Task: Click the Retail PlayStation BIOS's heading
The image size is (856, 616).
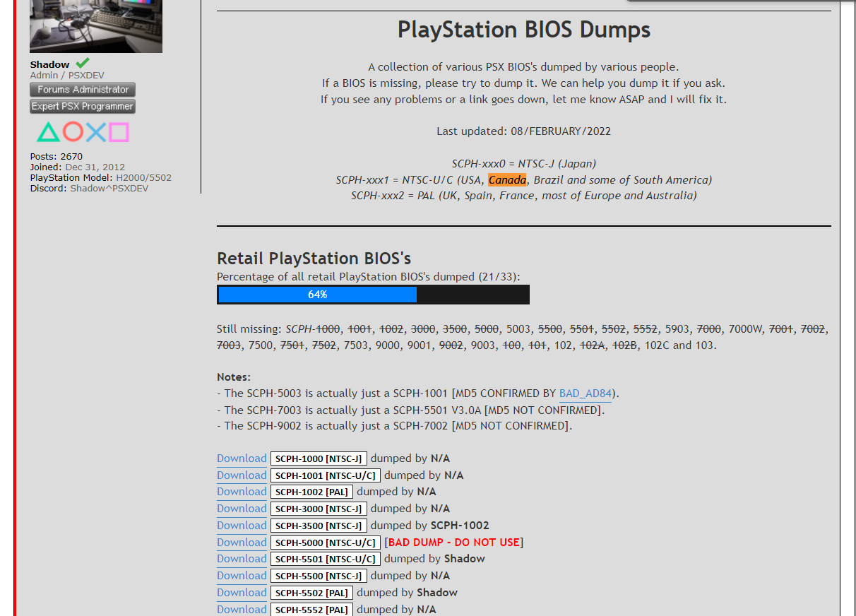Action: tap(314, 259)
